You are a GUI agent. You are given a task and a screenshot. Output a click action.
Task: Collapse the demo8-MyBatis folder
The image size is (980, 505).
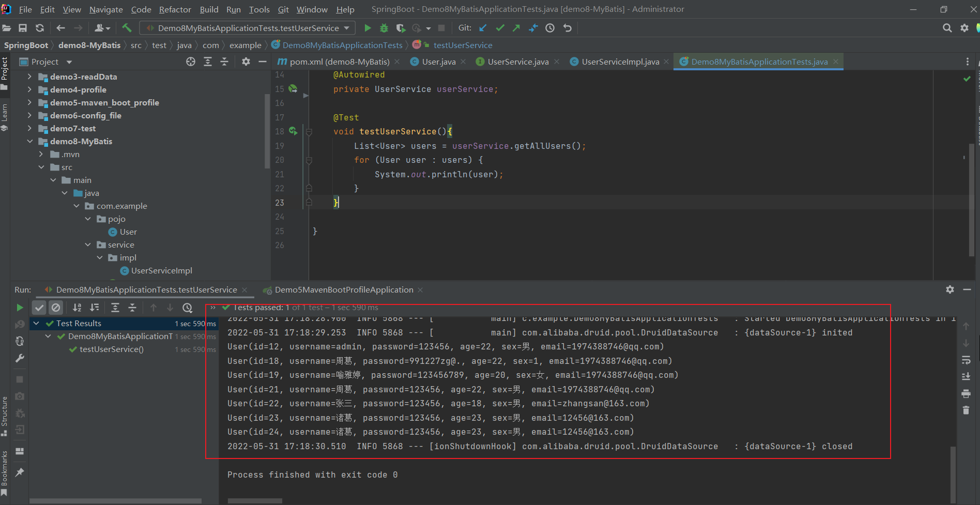pyautogui.click(x=29, y=141)
